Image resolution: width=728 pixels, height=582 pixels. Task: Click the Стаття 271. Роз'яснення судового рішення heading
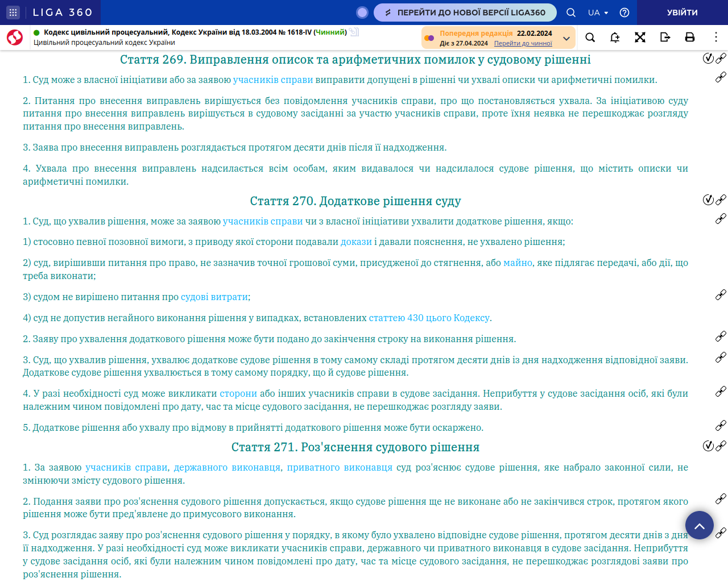(355, 447)
